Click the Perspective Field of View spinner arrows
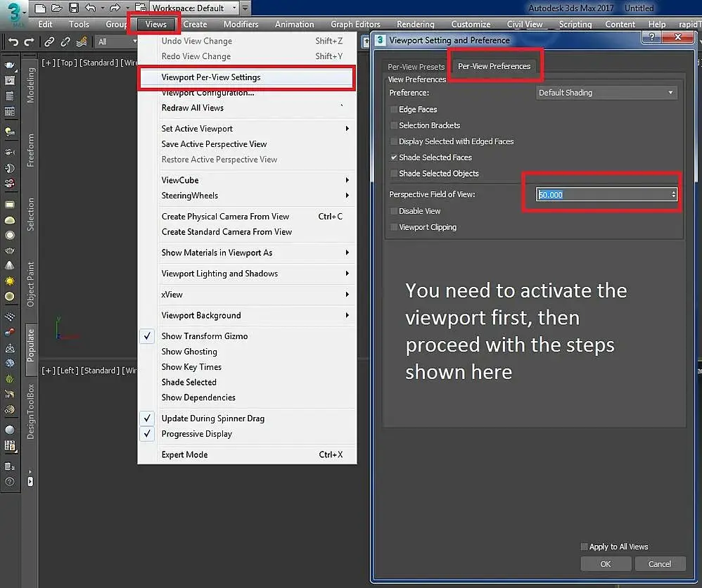Screen dimensions: 702x588 click(x=673, y=194)
